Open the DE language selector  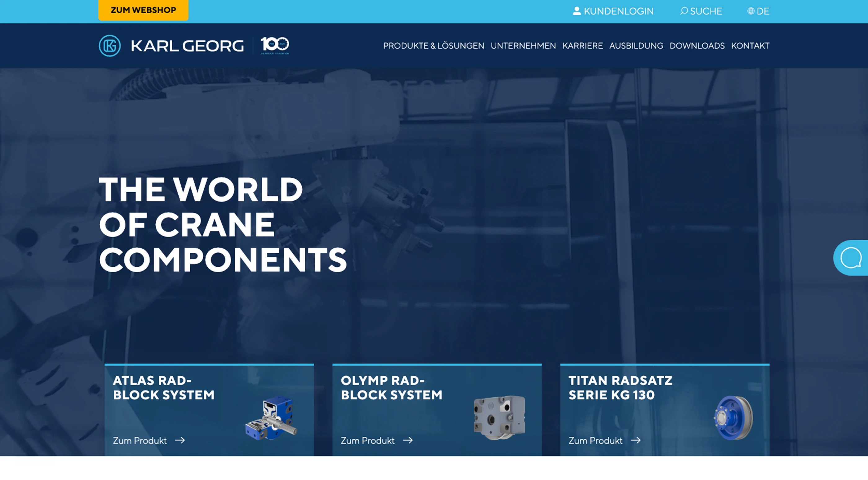[x=763, y=11]
